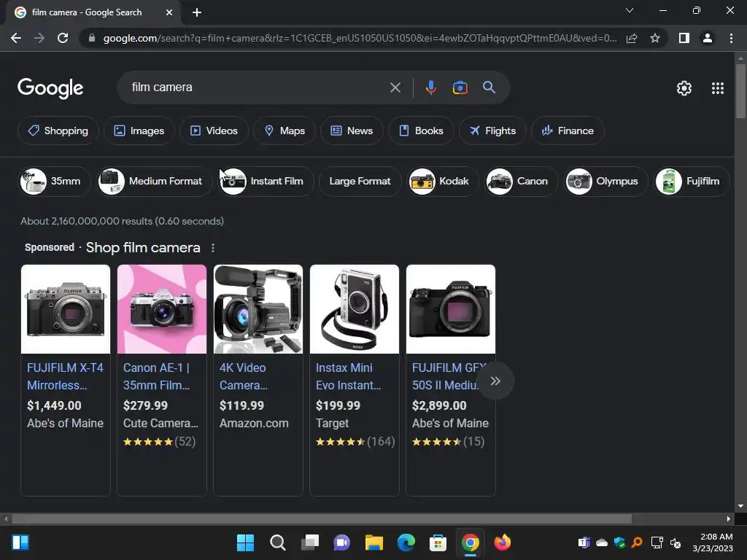Search by image with camera icon
Screen dimensions: 747x560
pyautogui.click(x=460, y=87)
